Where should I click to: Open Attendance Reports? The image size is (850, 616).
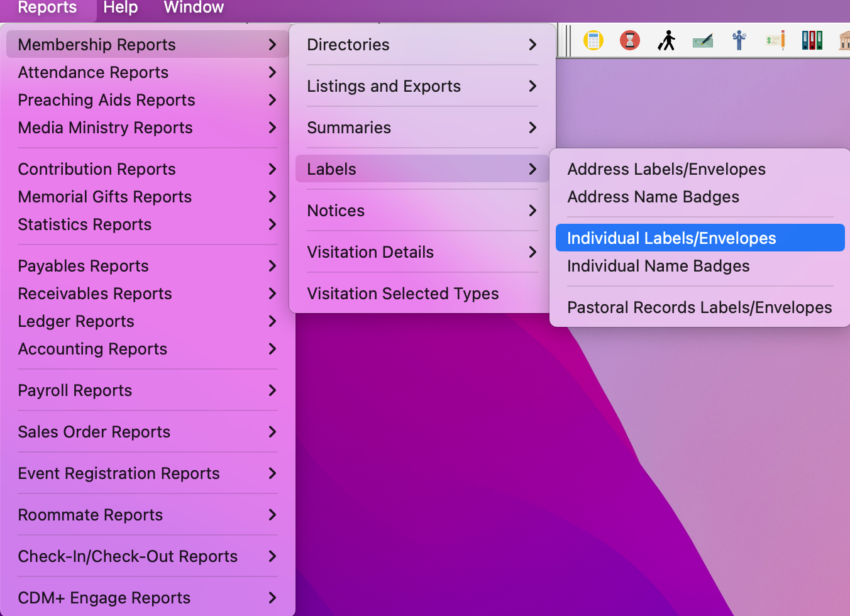93,72
